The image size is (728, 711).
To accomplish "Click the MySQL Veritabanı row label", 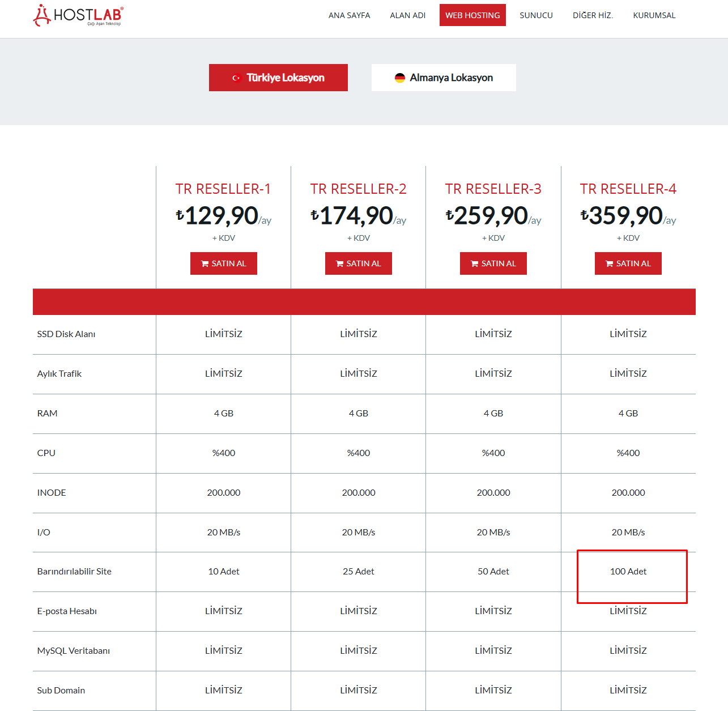I will click(x=74, y=651).
